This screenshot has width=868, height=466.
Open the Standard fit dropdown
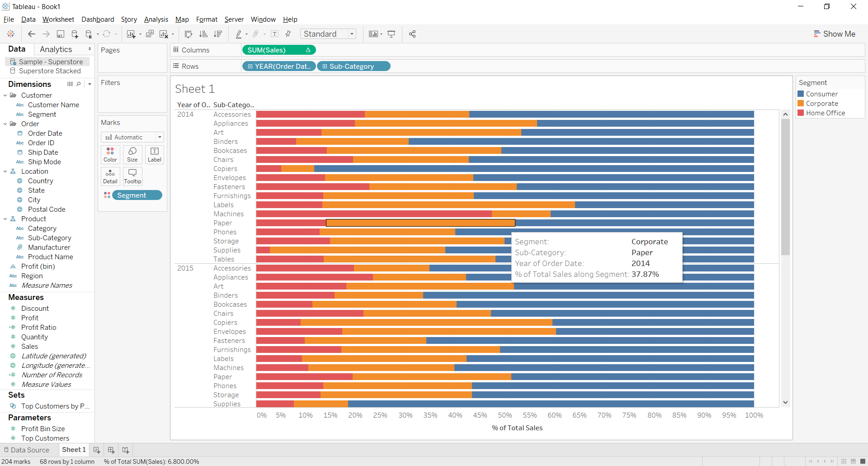coord(352,33)
